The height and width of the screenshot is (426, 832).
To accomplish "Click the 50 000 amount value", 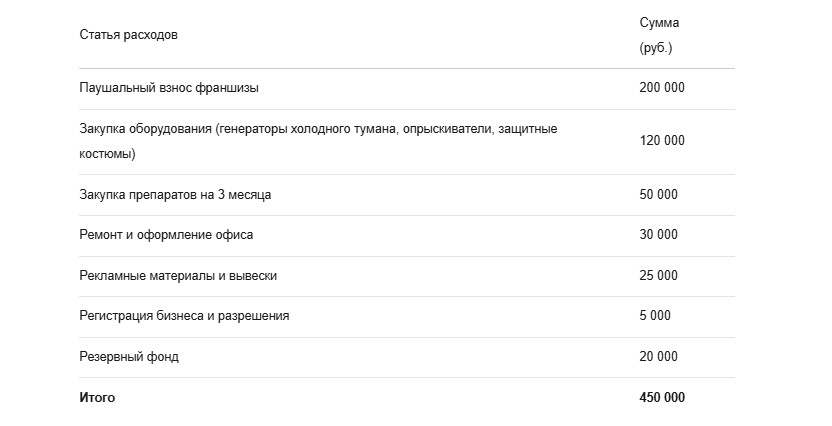I will click(x=658, y=194).
